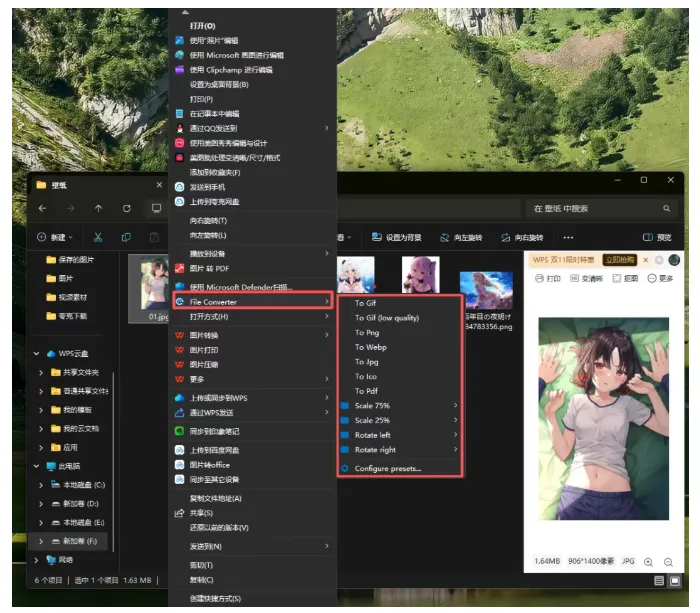Dismiss the WPS 双11 promo banner
Screen dimensions: 700x613
click(x=646, y=259)
